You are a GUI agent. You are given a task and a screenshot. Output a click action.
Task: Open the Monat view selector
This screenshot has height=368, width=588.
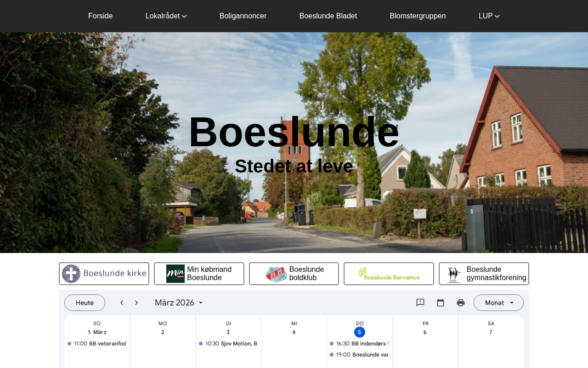click(498, 303)
